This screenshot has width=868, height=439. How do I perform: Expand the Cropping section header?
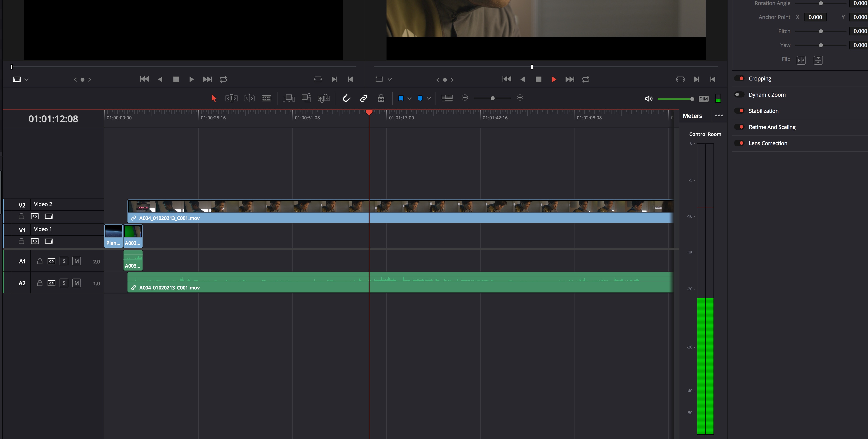click(760, 78)
